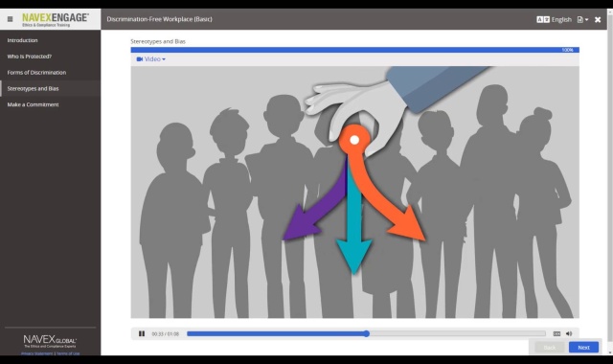Pause the video playback
This screenshot has width=613, height=364.
(142, 333)
